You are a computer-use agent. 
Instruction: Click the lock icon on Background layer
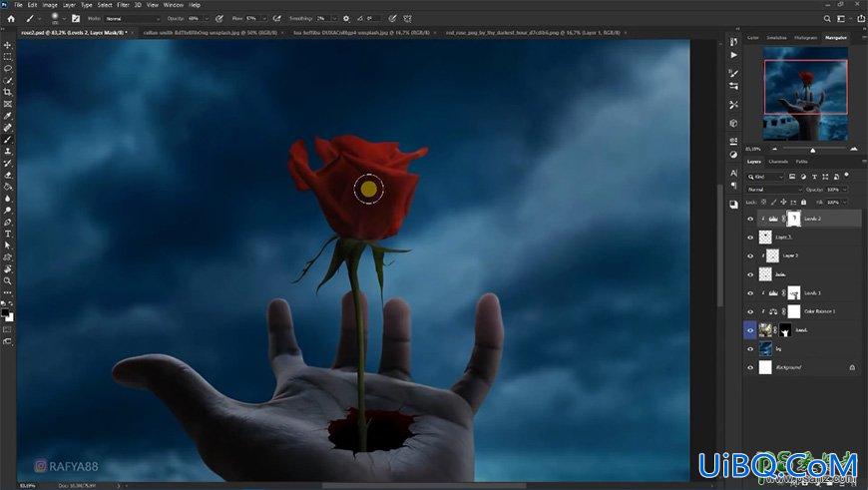852,367
